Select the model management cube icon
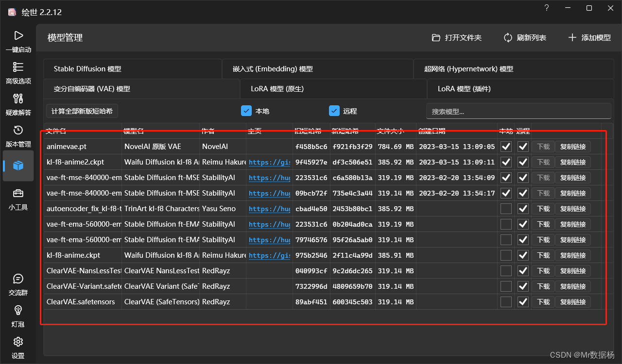Image resolution: width=622 pixels, height=364 pixels. point(18,166)
